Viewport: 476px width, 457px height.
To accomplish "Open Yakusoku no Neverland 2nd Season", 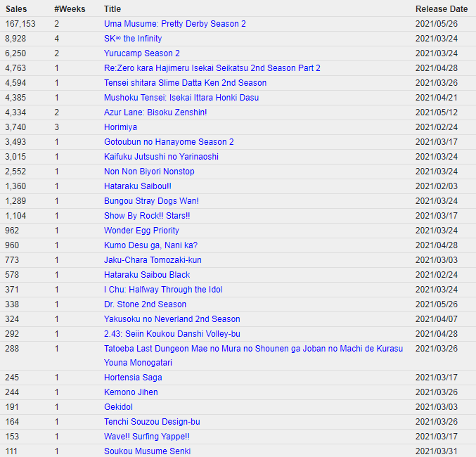I will [x=172, y=319].
